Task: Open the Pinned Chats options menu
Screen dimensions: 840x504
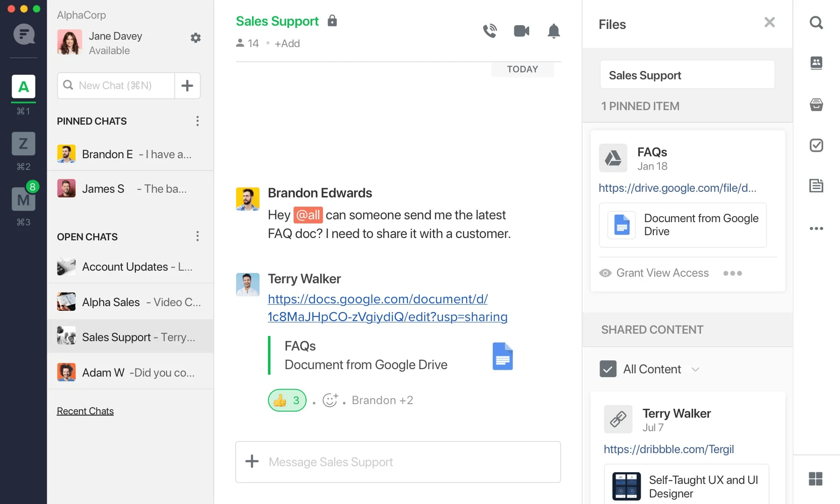Action: 197,121
